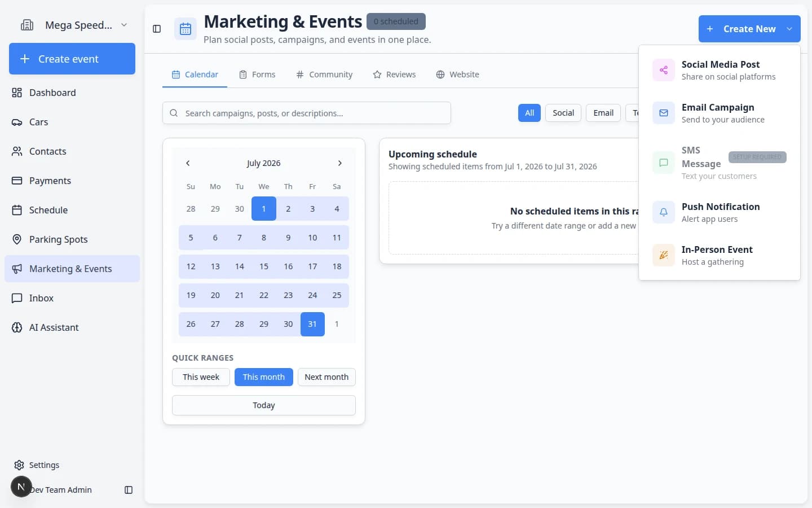Select July 9 in the calendar
The width and height of the screenshot is (812, 508).
[288, 238]
